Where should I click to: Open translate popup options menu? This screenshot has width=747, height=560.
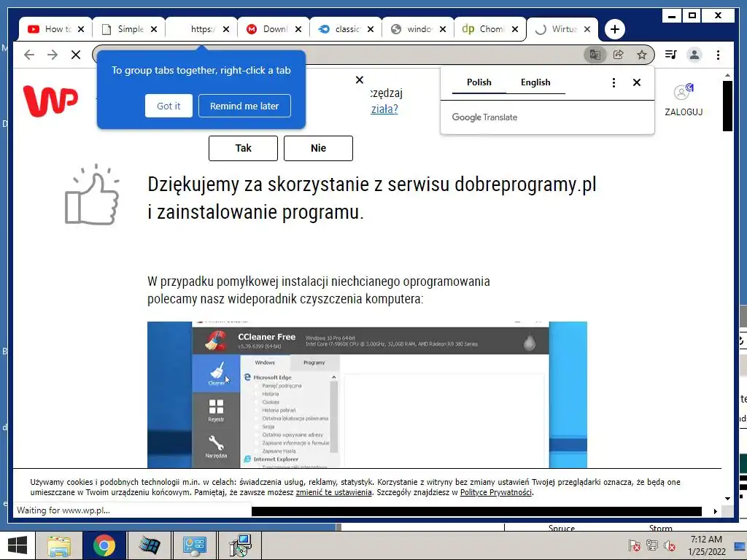click(x=614, y=83)
